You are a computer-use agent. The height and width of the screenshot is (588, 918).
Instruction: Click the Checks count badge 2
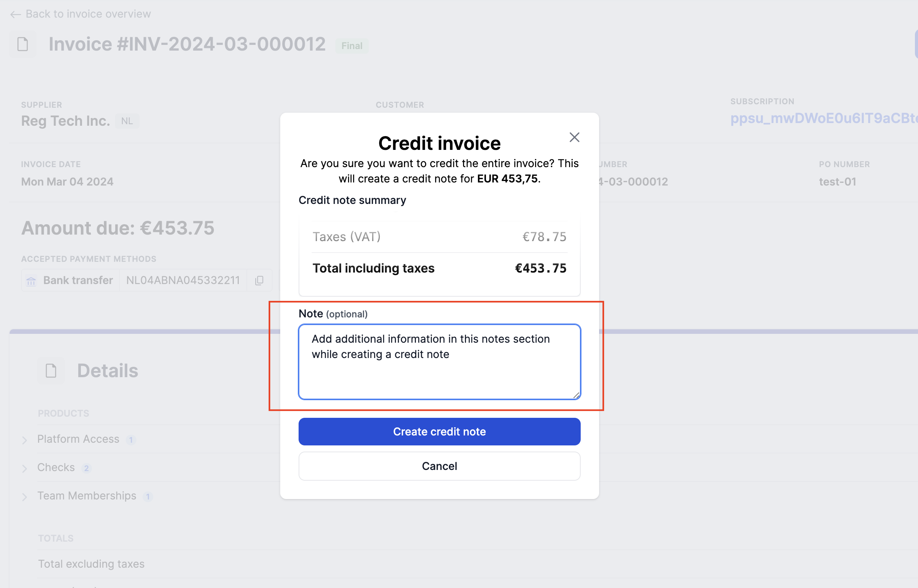pyautogui.click(x=87, y=468)
